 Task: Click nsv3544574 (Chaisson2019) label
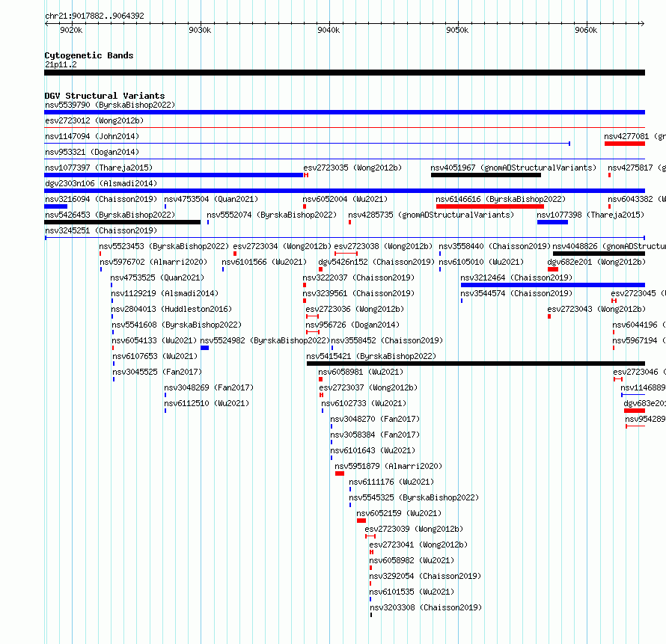[x=516, y=293]
